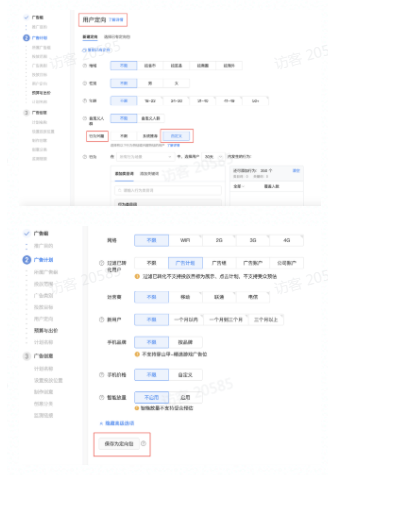Choose 自定义人群 option in 自定义人群 row

point(151,118)
